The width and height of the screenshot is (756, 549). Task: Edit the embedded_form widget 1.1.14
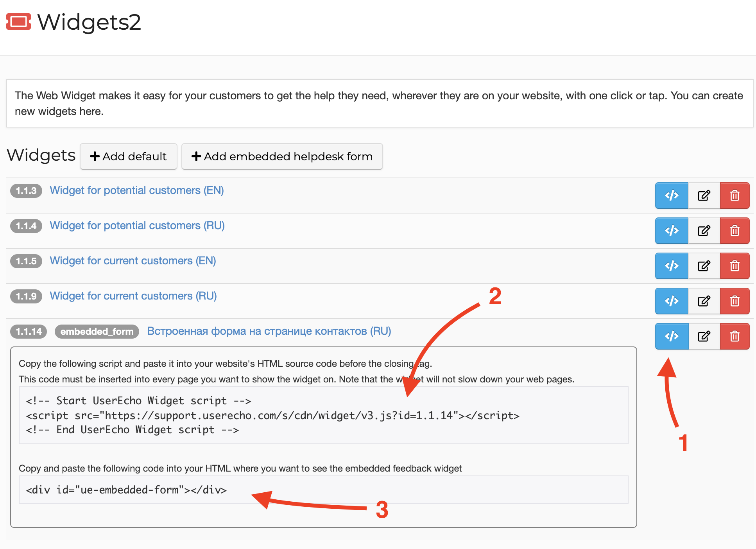coord(704,336)
